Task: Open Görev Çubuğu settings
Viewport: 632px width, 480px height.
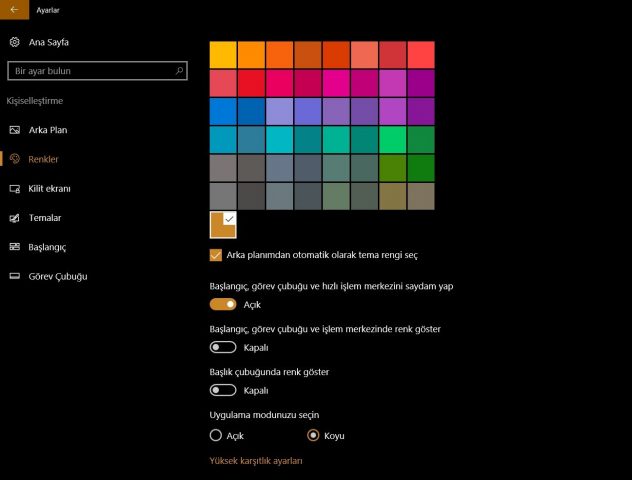Action: [x=58, y=276]
